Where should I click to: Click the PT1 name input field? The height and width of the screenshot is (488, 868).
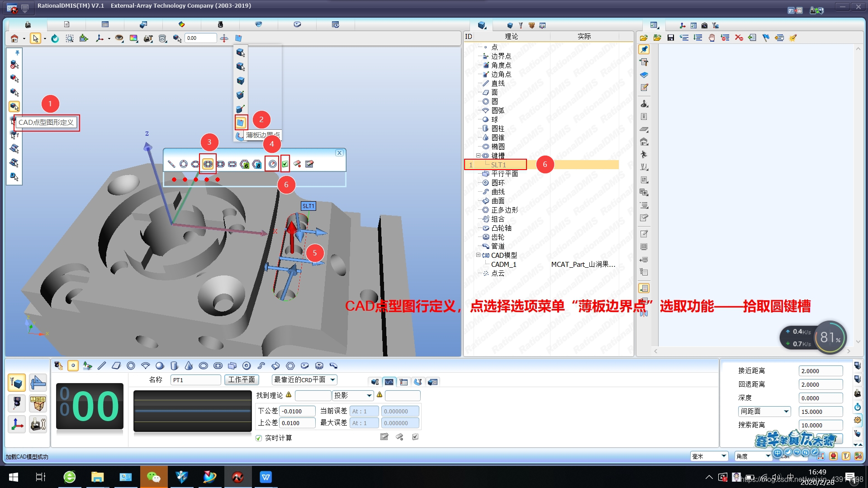(195, 380)
